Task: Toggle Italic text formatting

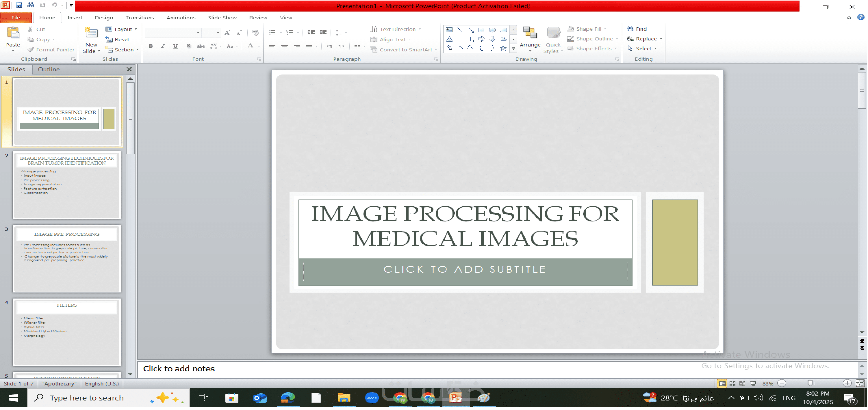Action: pyautogui.click(x=163, y=46)
